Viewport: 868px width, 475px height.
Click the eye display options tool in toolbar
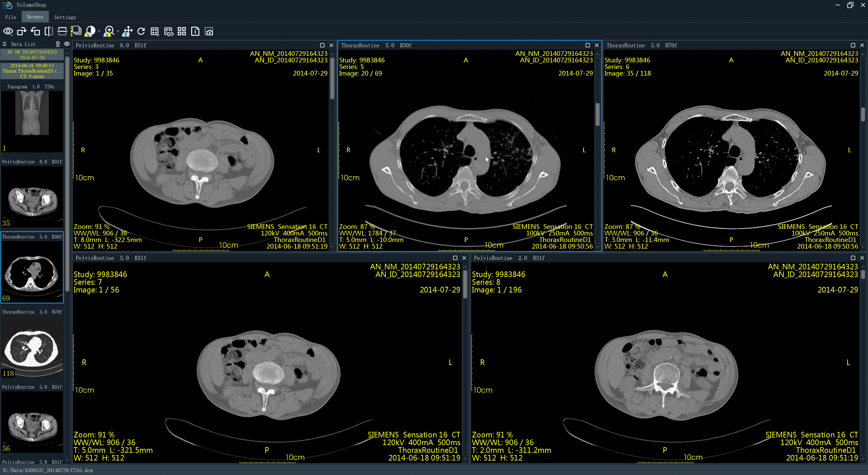click(x=8, y=31)
